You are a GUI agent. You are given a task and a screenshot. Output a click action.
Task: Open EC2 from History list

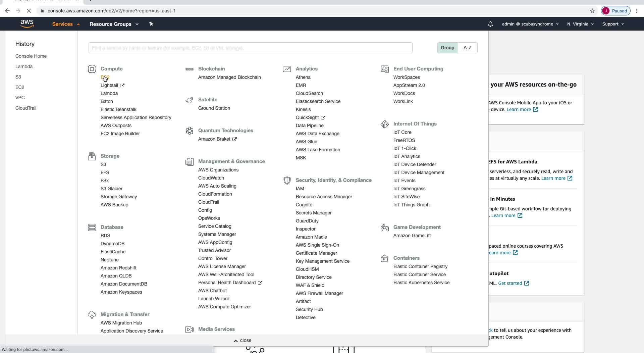click(x=20, y=87)
